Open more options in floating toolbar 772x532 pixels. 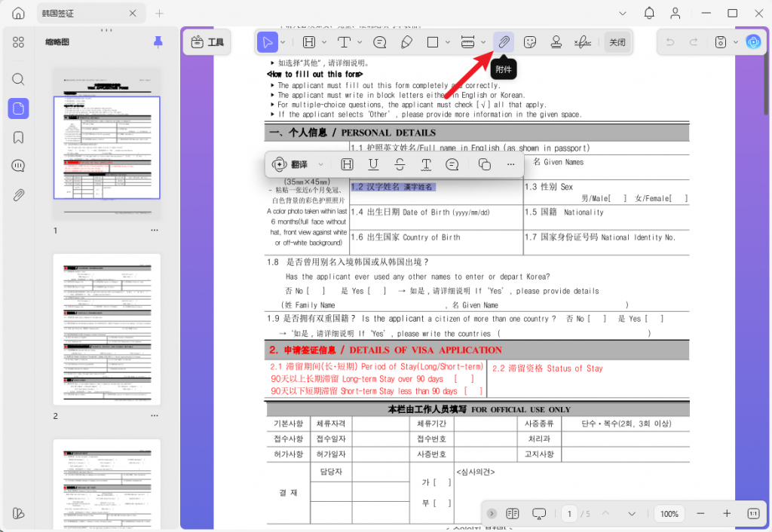(x=510, y=164)
